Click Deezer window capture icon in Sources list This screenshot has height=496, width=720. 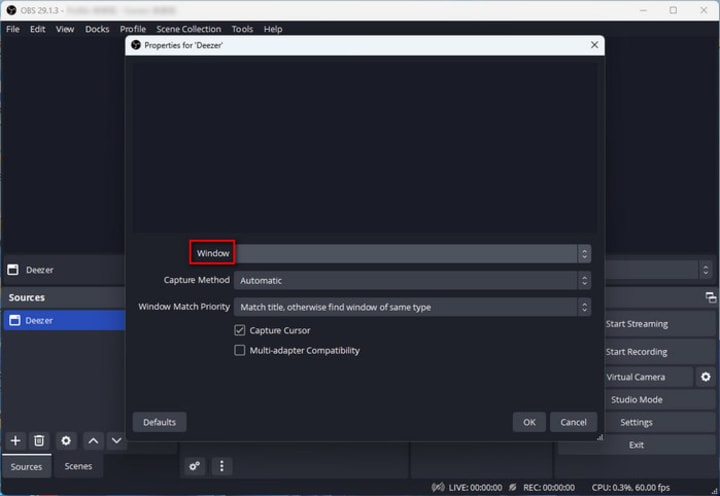click(x=15, y=320)
